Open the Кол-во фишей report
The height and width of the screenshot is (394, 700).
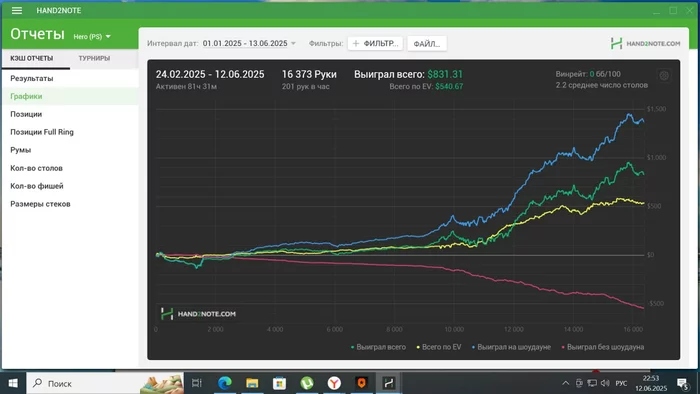[x=70, y=186]
